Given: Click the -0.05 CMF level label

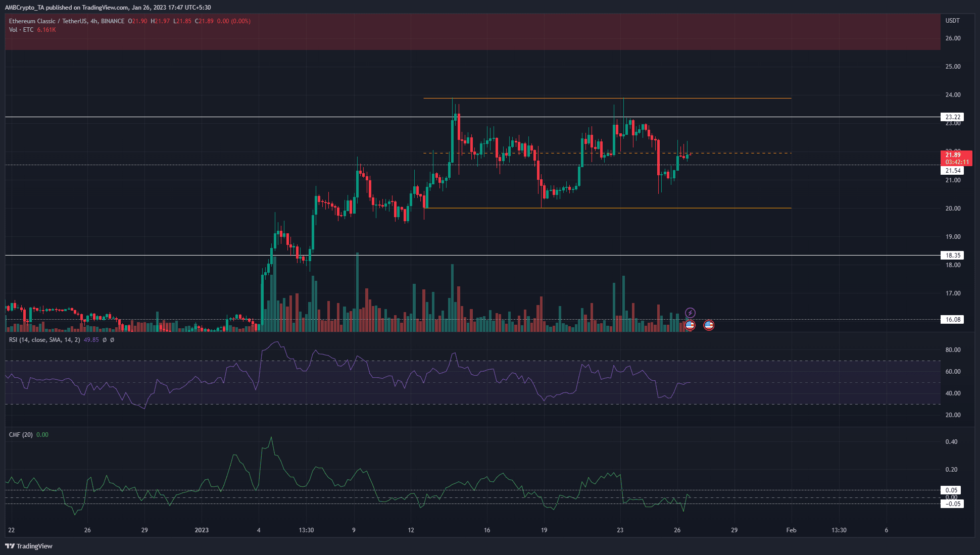Looking at the screenshot, I should [952, 504].
